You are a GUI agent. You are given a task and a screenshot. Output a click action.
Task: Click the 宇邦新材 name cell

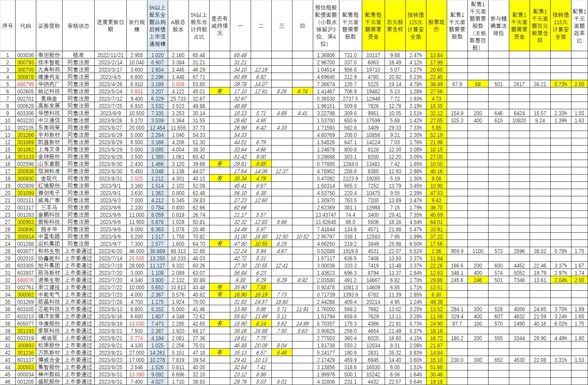click(49, 135)
